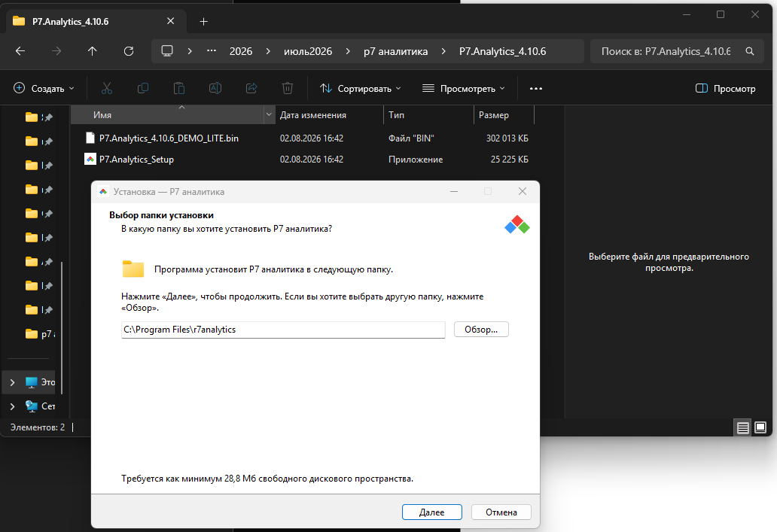Open the Создать dropdown

(x=44, y=89)
